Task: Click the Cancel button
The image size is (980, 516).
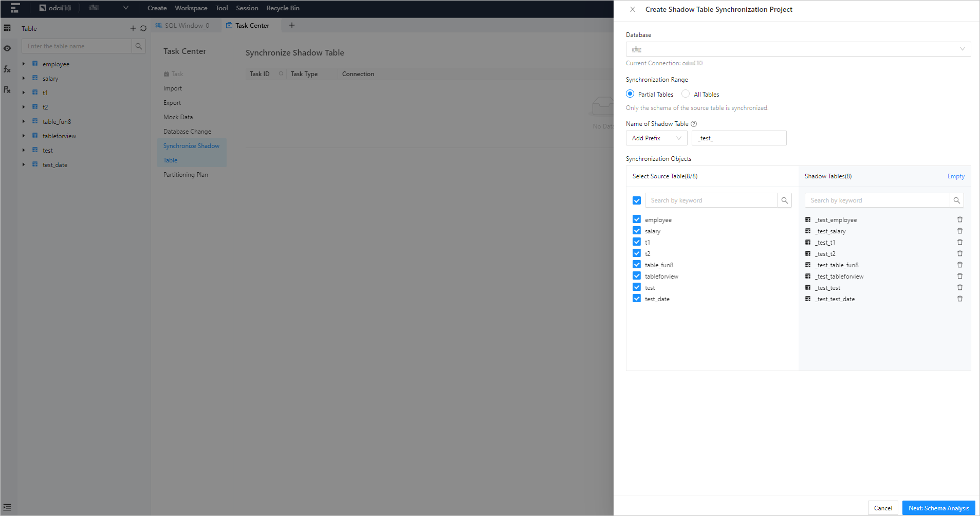Action: coord(883,508)
